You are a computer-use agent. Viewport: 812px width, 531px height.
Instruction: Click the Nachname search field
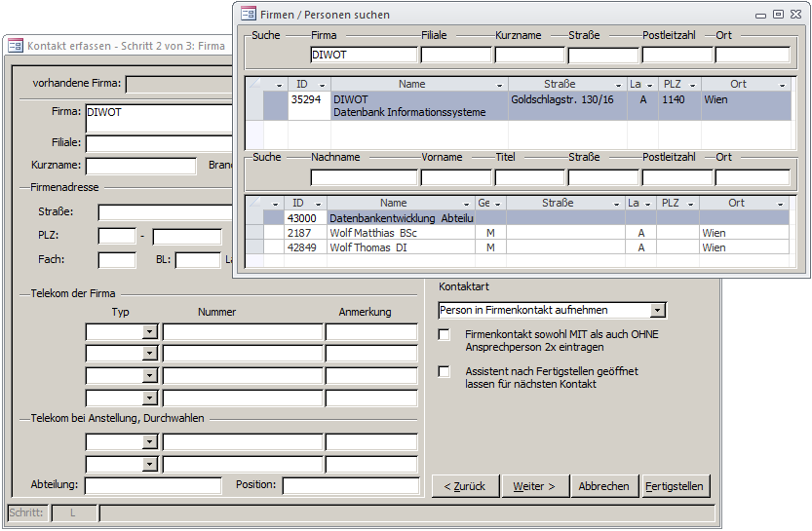pos(364,177)
